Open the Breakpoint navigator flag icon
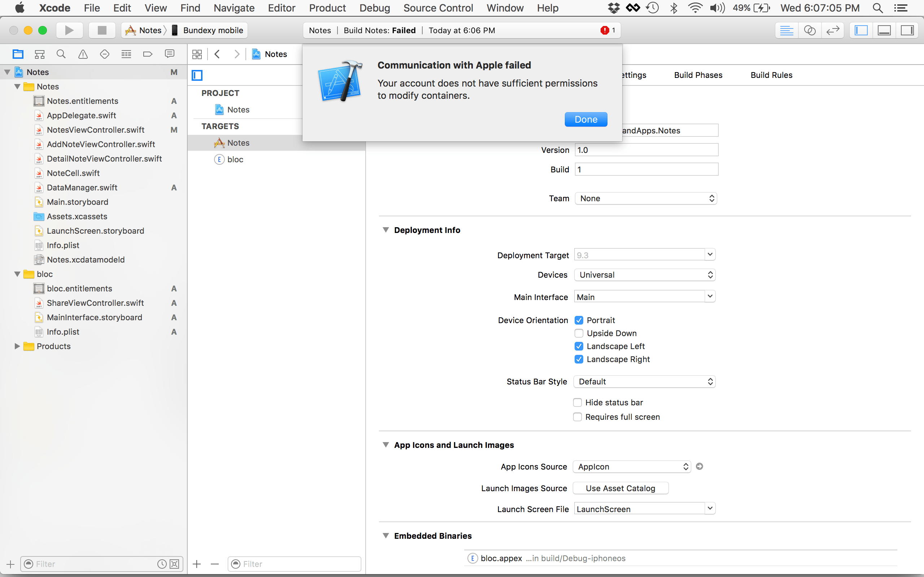This screenshot has height=577, width=924. click(148, 54)
